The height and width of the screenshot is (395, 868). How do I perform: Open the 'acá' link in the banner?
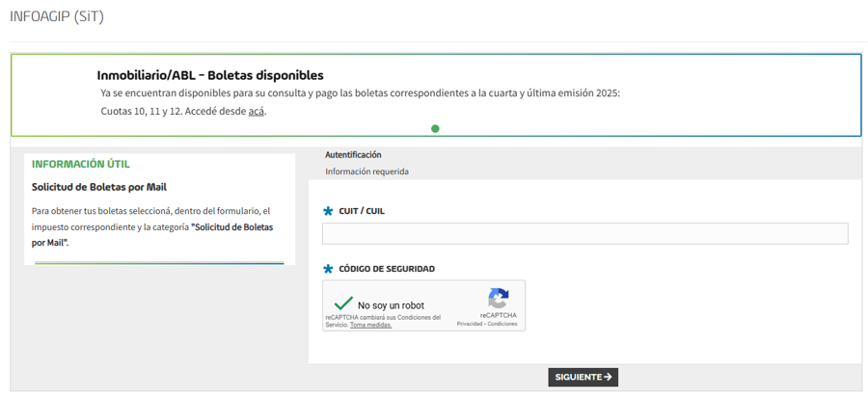256,111
